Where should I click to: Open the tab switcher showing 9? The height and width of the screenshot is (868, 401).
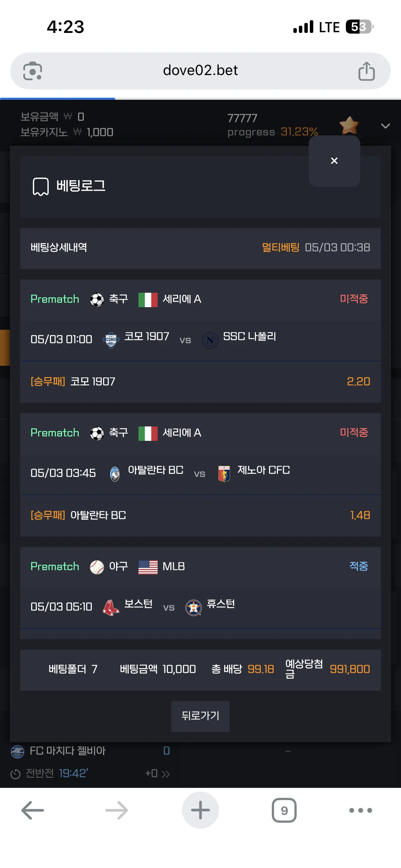pyautogui.click(x=284, y=810)
